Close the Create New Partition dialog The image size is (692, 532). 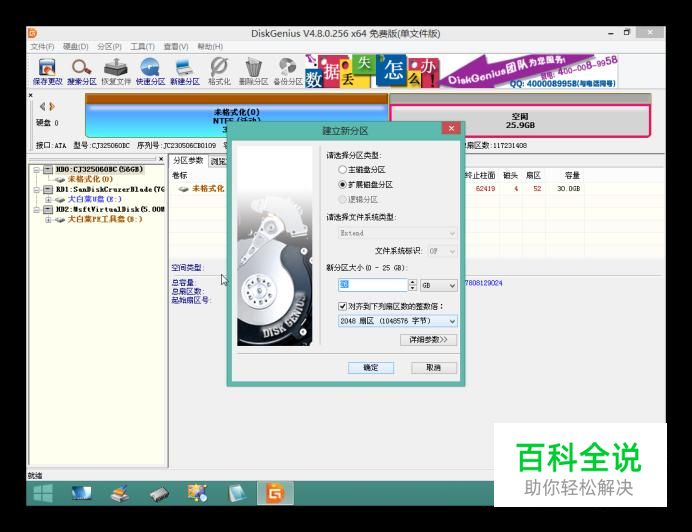pyautogui.click(x=451, y=128)
